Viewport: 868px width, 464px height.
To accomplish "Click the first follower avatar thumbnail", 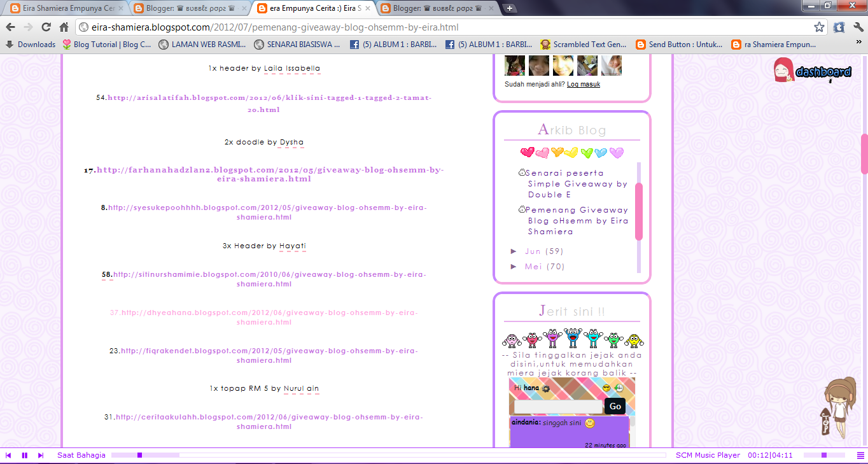I will coord(515,66).
